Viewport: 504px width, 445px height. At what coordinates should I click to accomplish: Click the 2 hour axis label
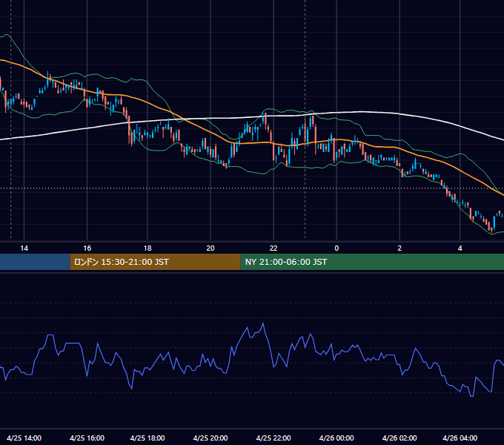tap(399, 248)
